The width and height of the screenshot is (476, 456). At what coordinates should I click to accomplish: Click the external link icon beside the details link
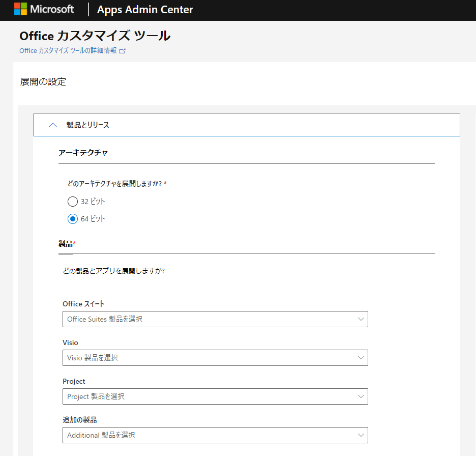coord(122,51)
